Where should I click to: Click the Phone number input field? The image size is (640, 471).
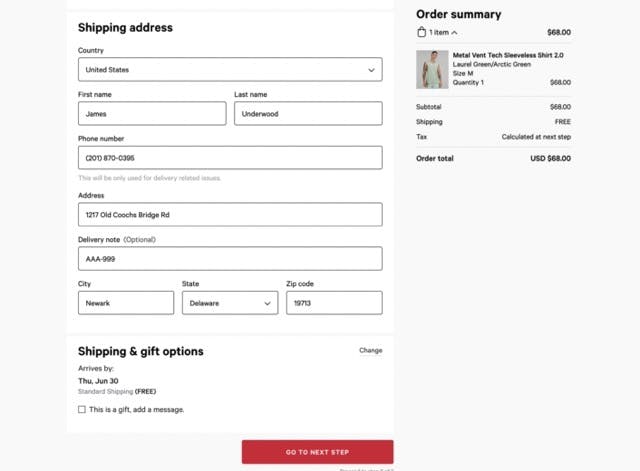[230, 158]
